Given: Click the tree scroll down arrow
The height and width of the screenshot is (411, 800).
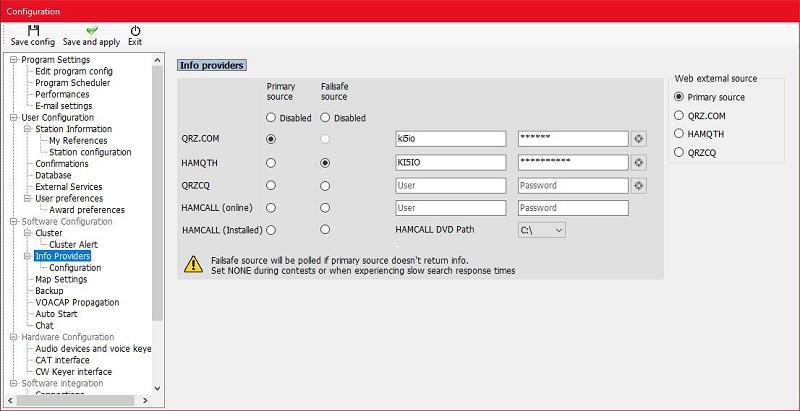Looking at the screenshot, I should (158, 389).
